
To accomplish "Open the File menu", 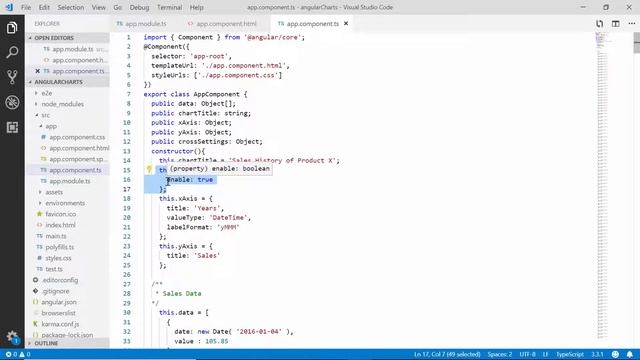I will (26, 7).
